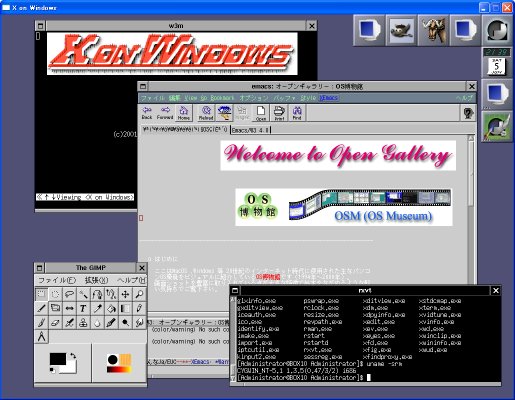Reset to default black and white colors
The image size is (515, 400).
[52, 370]
